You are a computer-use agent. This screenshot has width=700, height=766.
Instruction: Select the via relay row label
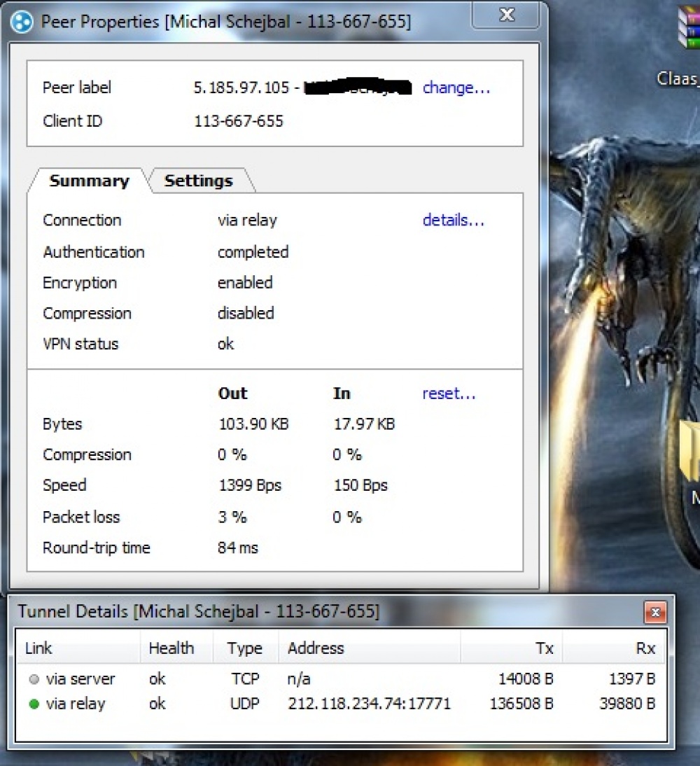[76, 704]
